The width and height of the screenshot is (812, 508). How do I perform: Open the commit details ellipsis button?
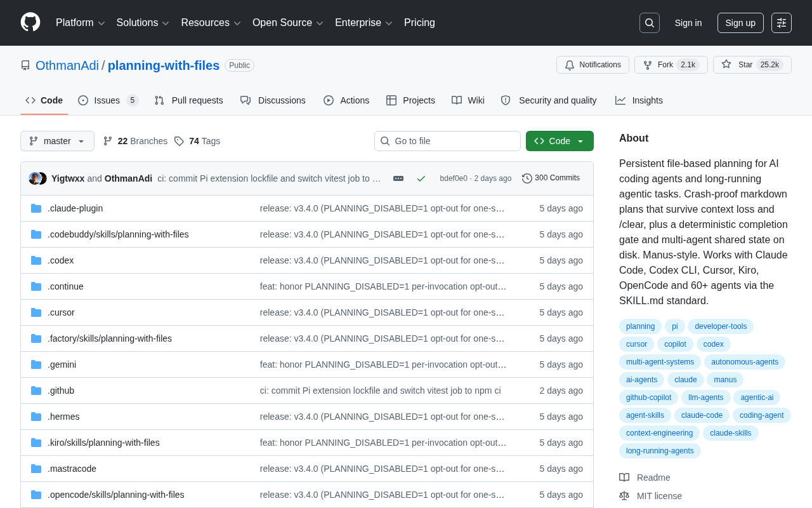[x=398, y=178]
